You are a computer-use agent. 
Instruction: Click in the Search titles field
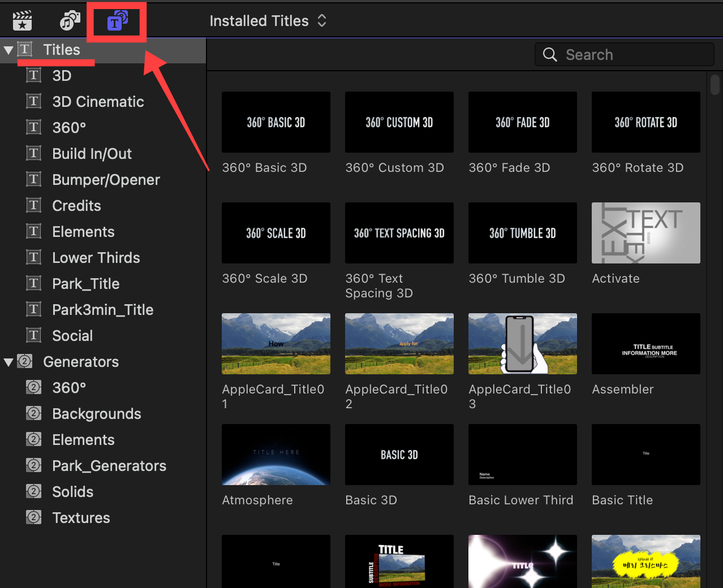[x=625, y=54]
